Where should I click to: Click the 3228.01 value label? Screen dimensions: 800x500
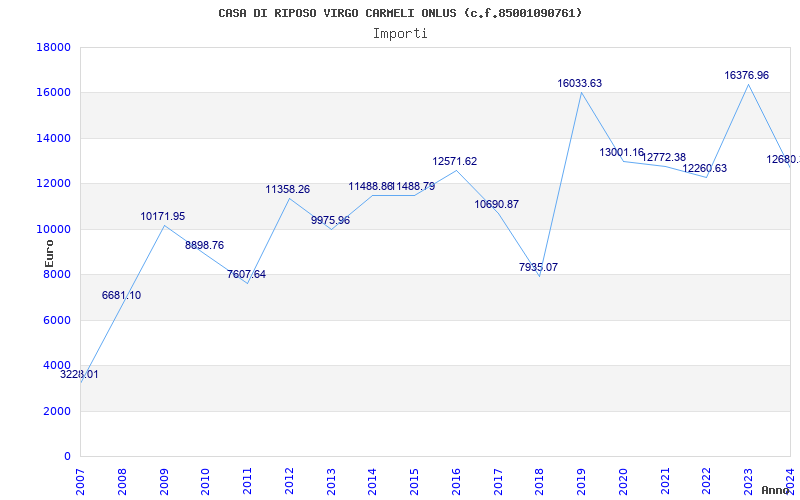coord(79,374)
